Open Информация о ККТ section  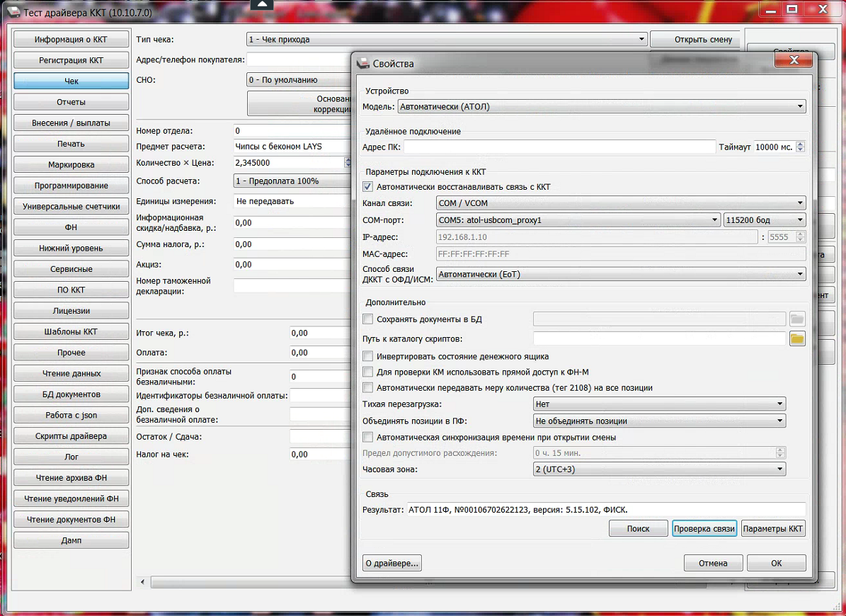coord(72,40)
